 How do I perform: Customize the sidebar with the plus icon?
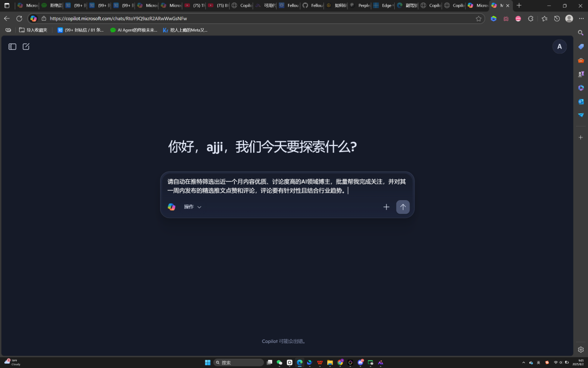pos(580,137)
